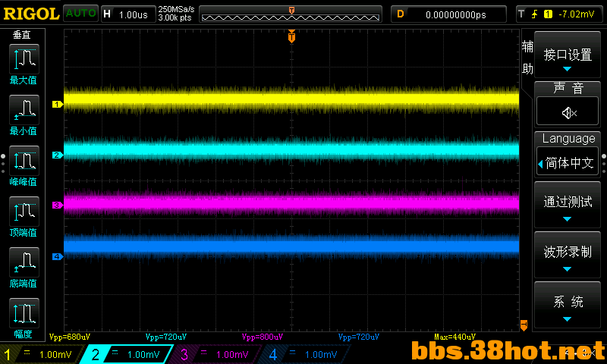Click the 声音 sound menu label
The height and width of the screenshot is (364, 607).
click(568, 88)
